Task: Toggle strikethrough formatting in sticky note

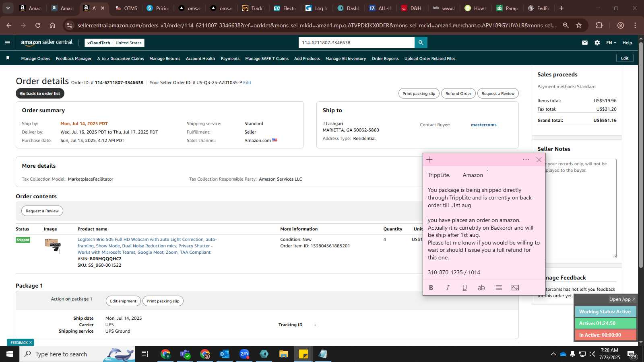Action: click(481, 288)
